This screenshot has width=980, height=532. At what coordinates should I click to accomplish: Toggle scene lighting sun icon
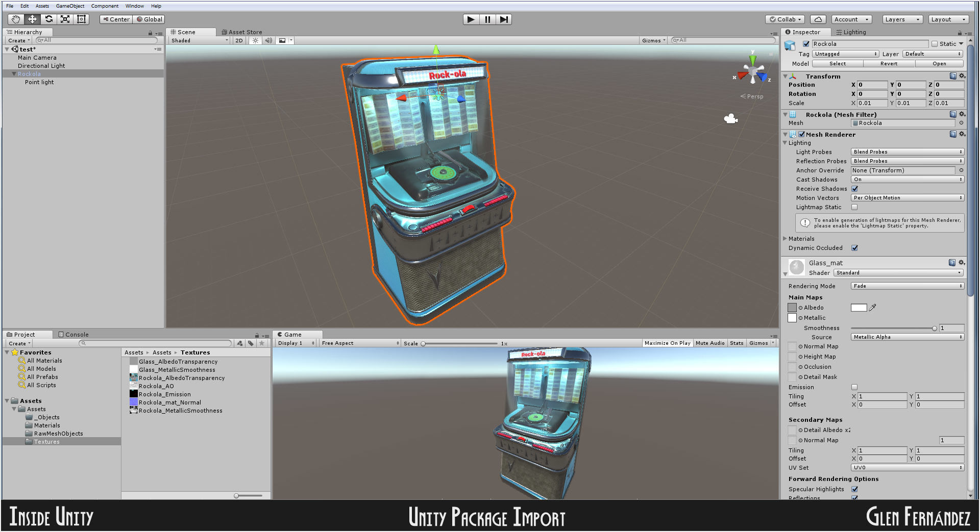255,40
